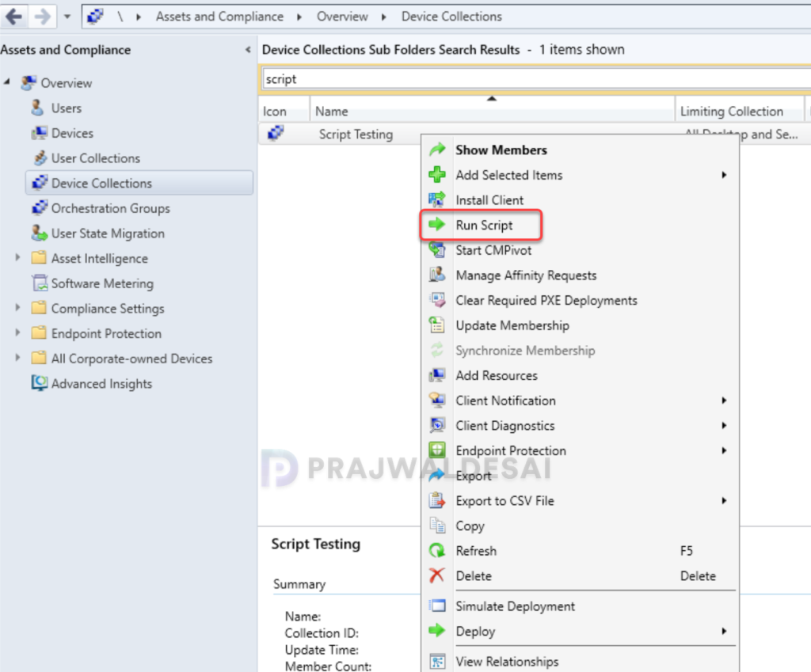Screen dimensions: 811x672
Task: Click the Summary section label
Action: (x=299, y=584)
